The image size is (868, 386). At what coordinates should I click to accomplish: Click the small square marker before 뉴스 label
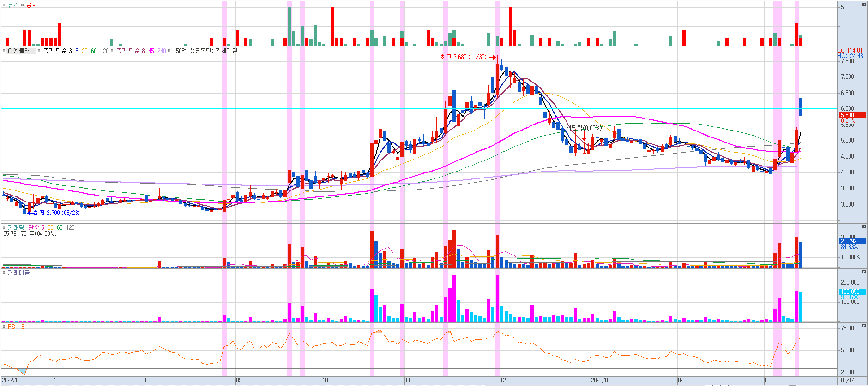coord(4,5)
